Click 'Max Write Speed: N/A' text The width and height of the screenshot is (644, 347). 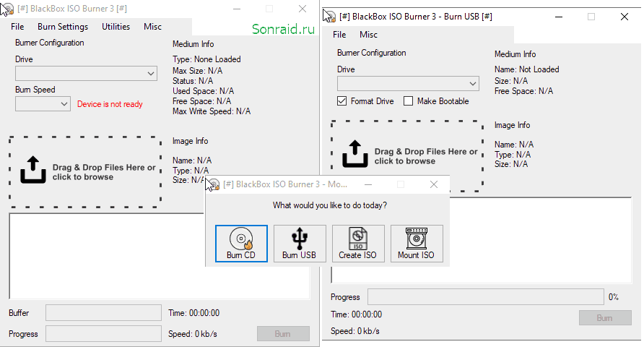coord(212,111)
